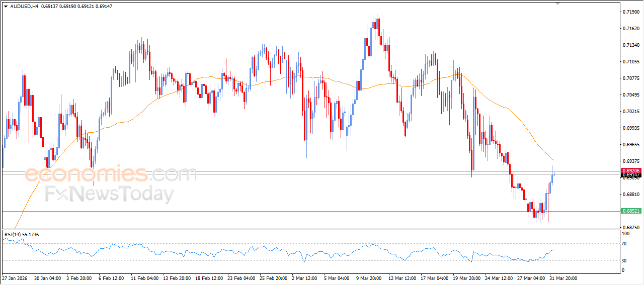Click the 0.68250 price axis label
This screenshot has height=285, width=644.
tap(630, 228)
